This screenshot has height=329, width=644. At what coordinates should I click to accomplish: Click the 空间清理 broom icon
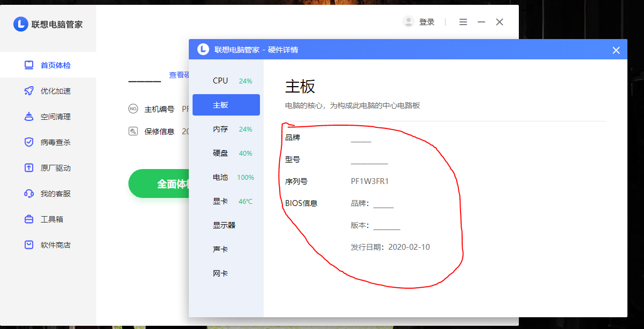(29, 117)
